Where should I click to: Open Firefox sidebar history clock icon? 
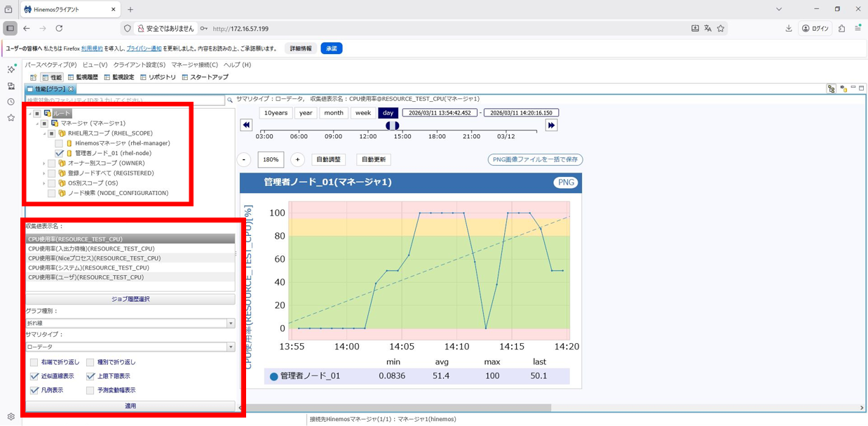(x=11, y=102)
